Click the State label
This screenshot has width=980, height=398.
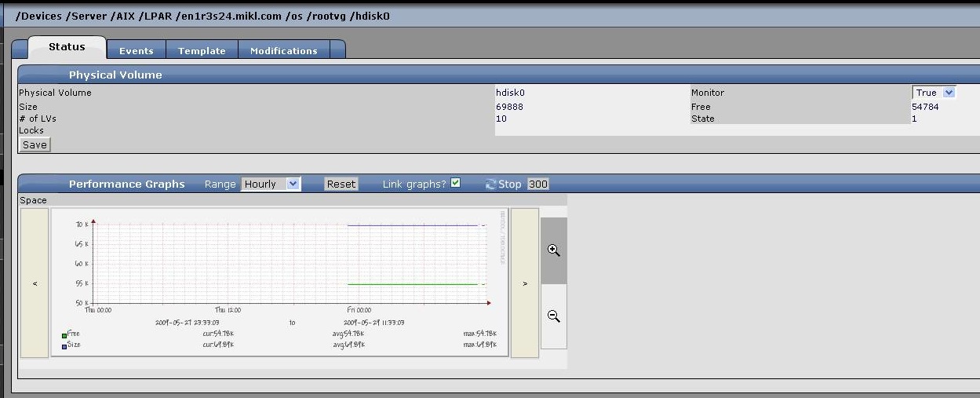pos(703,119)
